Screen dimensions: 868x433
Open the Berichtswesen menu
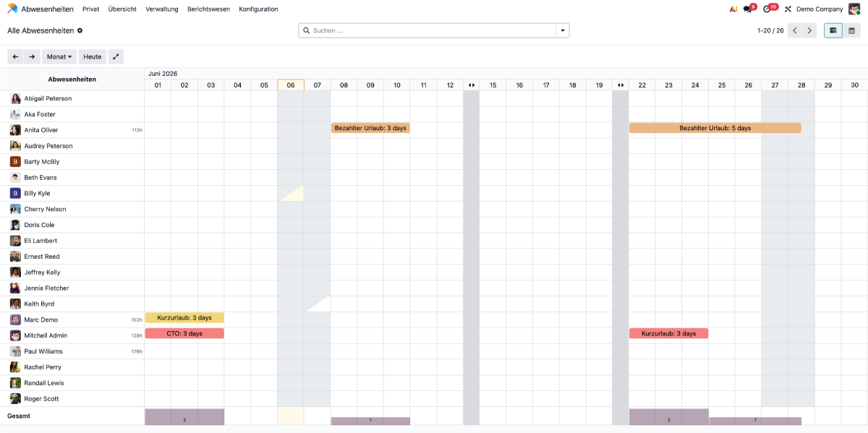[x=208, y=9]
